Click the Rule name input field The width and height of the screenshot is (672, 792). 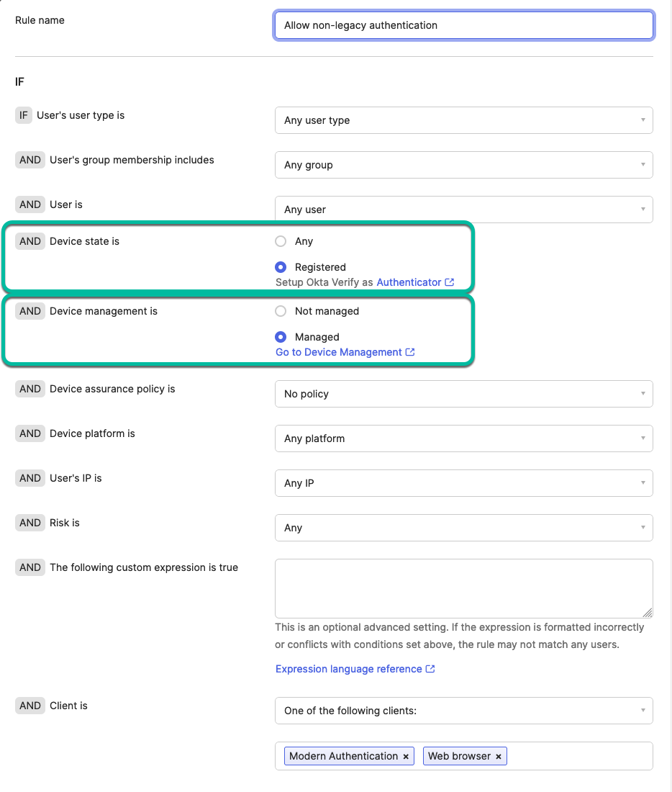464,24
